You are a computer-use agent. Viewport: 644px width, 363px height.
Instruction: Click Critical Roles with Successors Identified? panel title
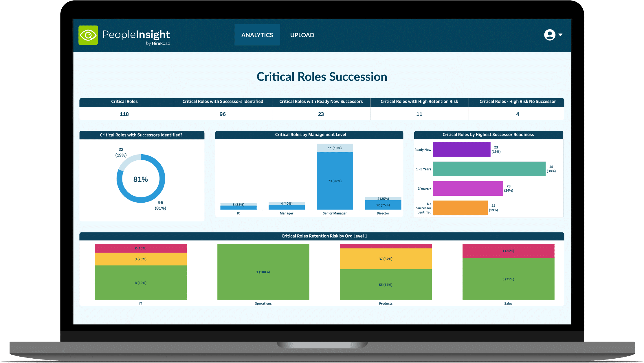coord(141,135)
